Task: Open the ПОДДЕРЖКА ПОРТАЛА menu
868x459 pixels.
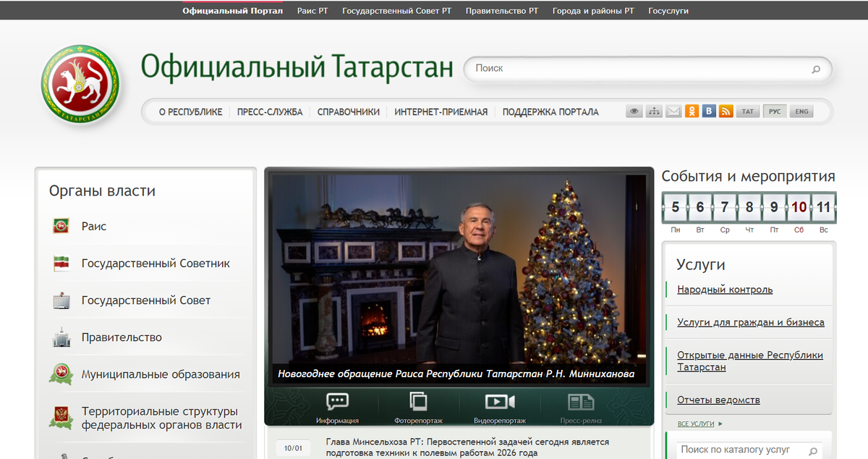Action: [x=550, y=112]
